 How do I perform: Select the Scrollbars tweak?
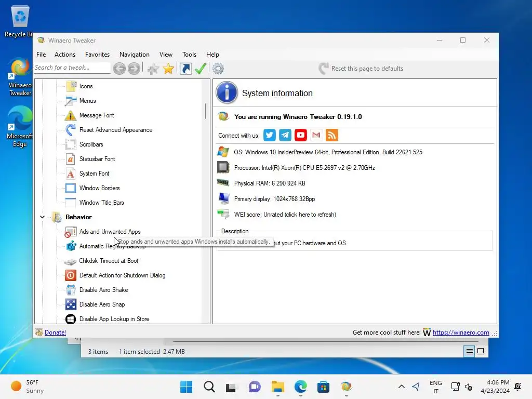(x=91, y=144)
